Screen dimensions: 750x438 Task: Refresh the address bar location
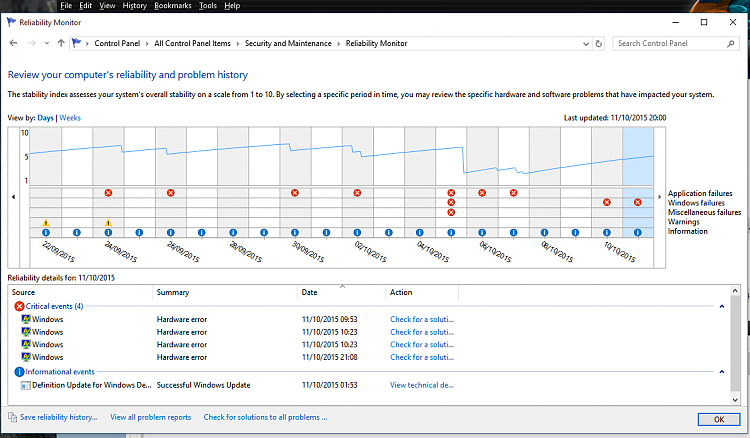click(x=598, y=44)
